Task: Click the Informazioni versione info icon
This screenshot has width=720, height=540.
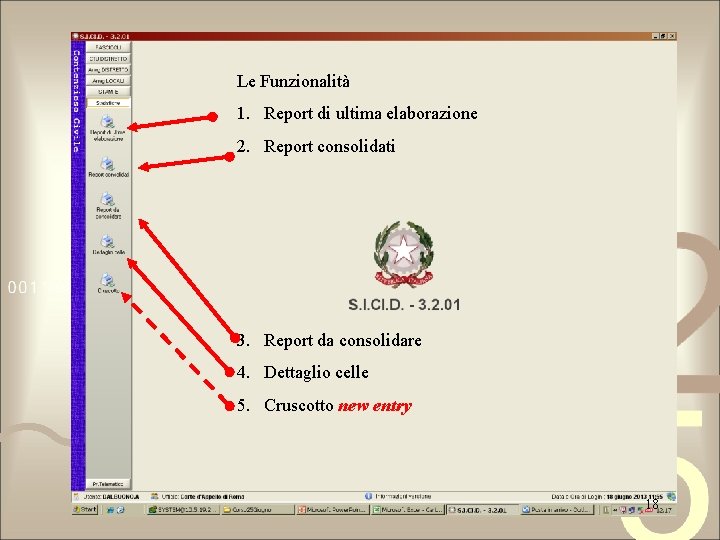Action: coord(368,496)
